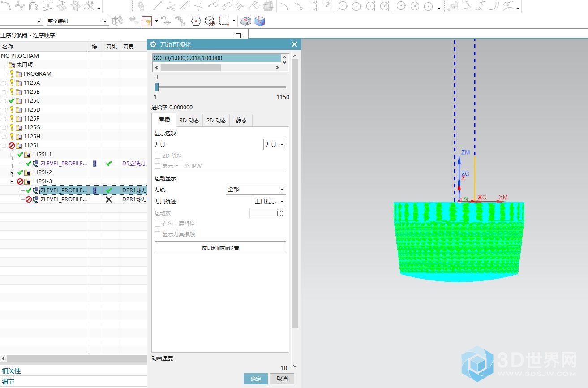Click the wrench and document icon

pos(453,6)
